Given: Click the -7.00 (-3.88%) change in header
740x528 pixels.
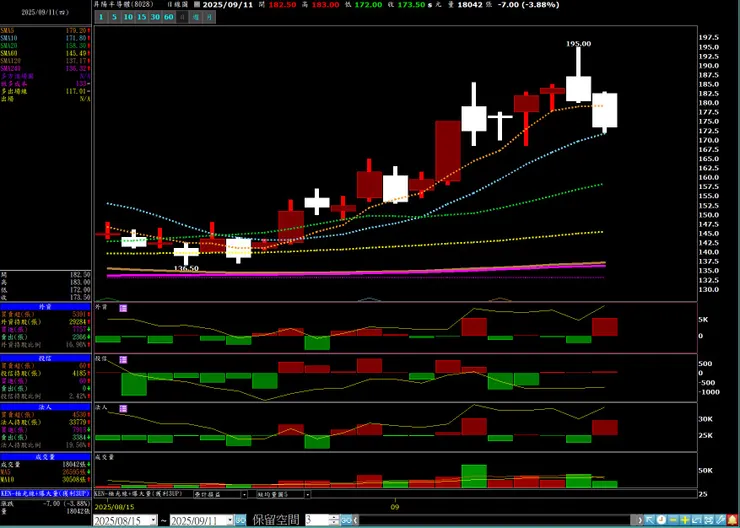Looking at the screenshot, I should click(530, 5).
